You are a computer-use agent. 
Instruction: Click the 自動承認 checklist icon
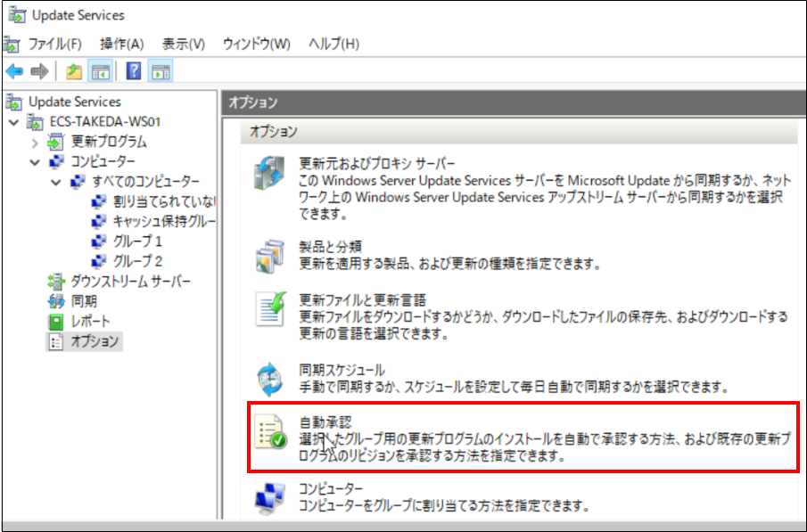click(271, 430)
